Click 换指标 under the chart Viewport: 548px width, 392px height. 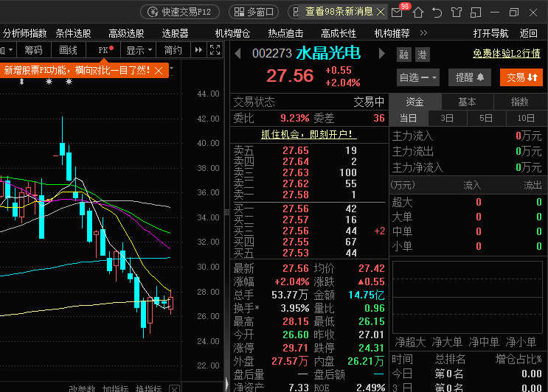[x=148, y=388]
